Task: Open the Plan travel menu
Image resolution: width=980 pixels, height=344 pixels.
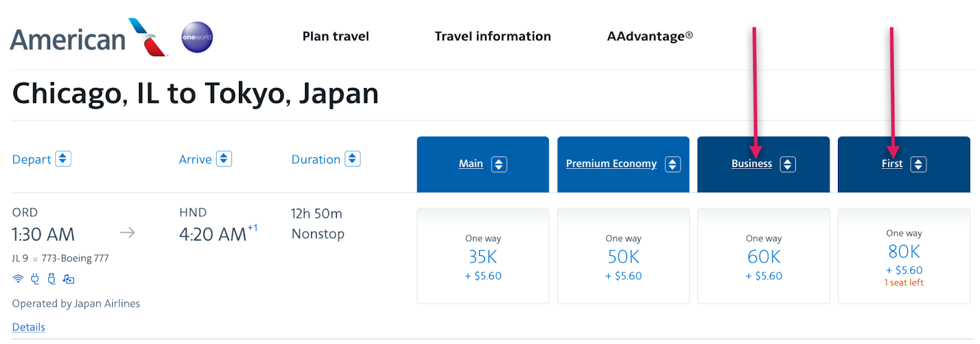Action: [336, 37]
